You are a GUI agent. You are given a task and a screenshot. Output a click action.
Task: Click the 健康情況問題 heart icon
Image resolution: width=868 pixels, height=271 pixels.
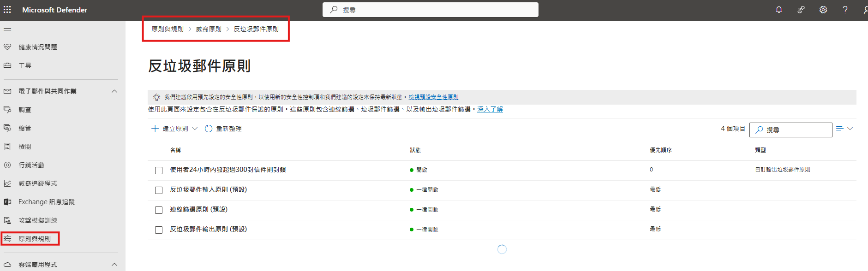pos(7,47)
